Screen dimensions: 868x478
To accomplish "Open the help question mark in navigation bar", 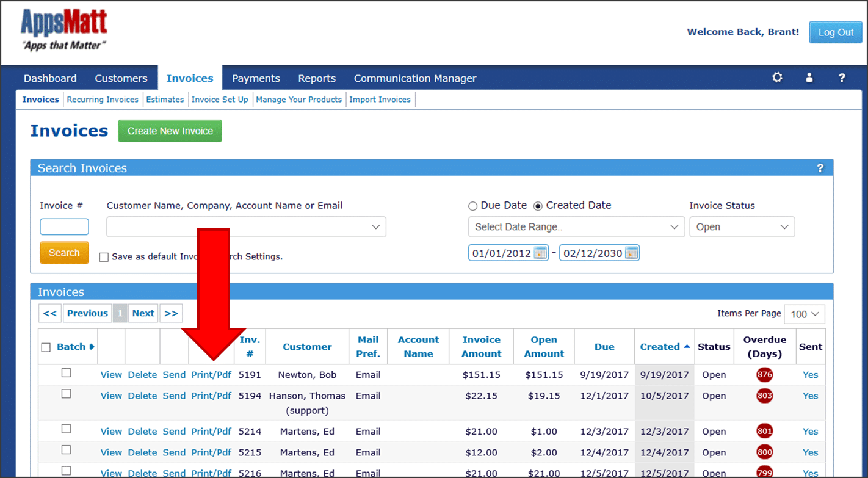I will point(842,78).
